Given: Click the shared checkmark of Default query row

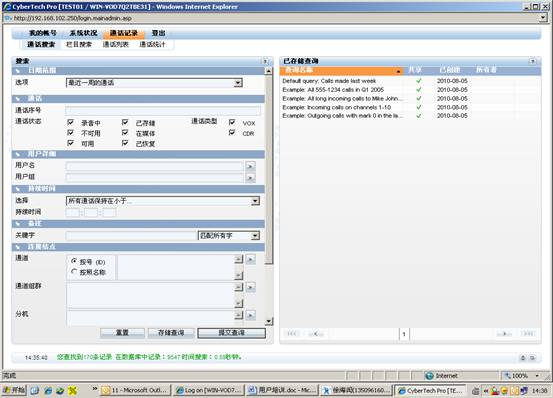Looking at the screenshot, I should pos(419,81).
